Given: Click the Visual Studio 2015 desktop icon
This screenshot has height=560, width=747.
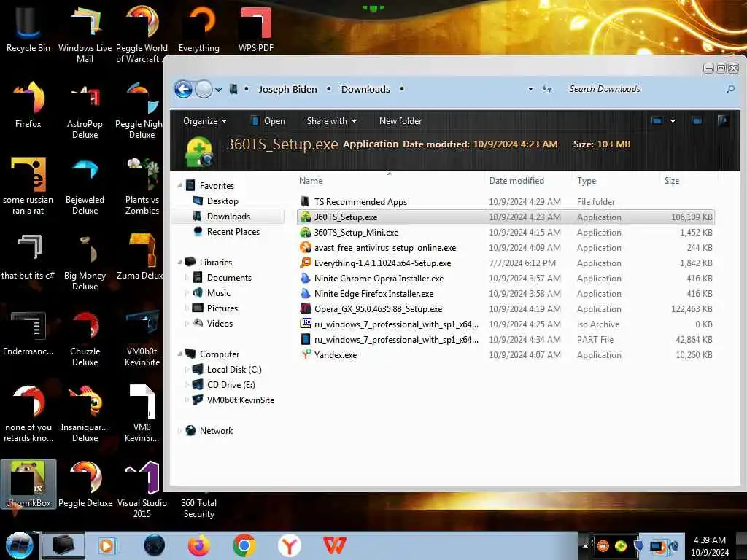Looking at the screenshot, I should point(142,489).
